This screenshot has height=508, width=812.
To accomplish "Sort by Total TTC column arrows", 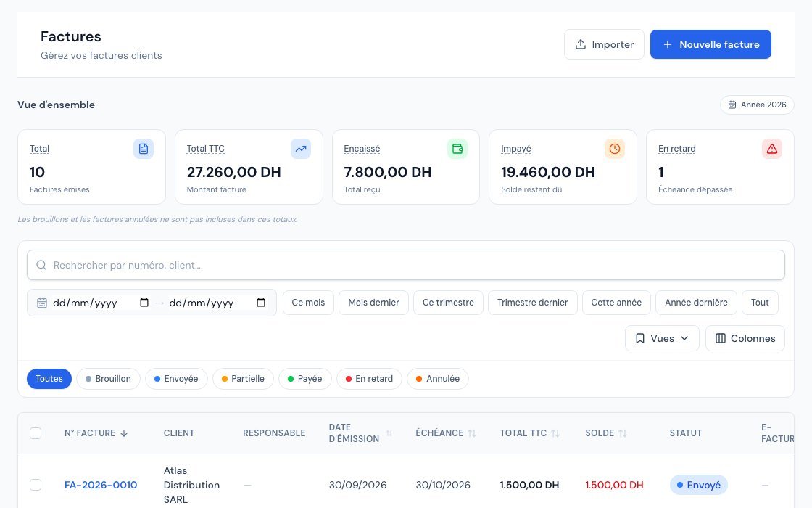I will pos(555,433).
